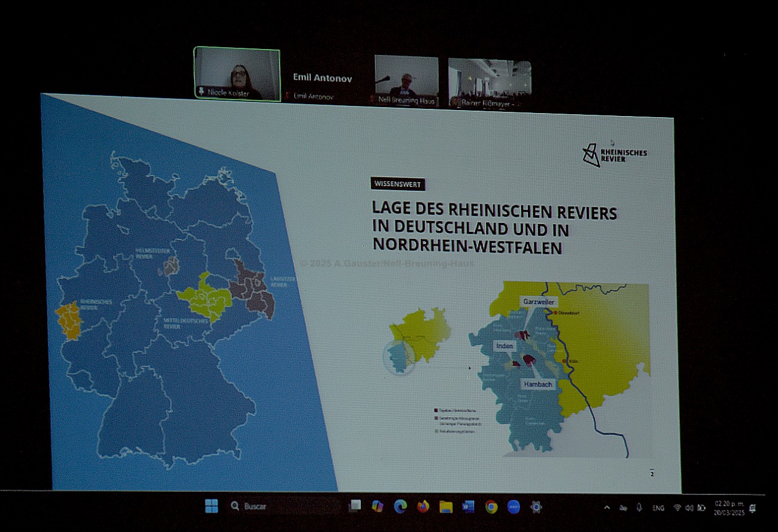The width and height of the screenshot is (778, 532).
Task: Select Rainer Rißmayer's video tile
Action: (x=490, y=83)
